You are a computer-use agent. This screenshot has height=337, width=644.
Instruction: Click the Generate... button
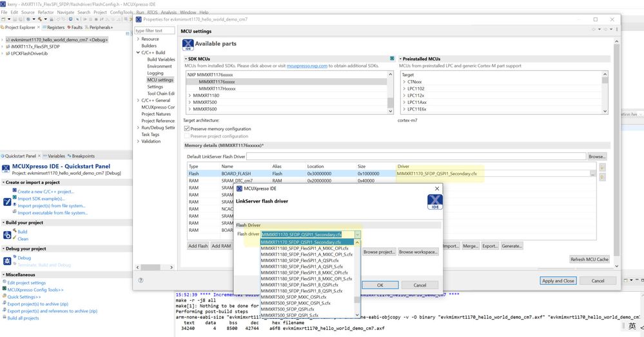(x=512, y=246)
